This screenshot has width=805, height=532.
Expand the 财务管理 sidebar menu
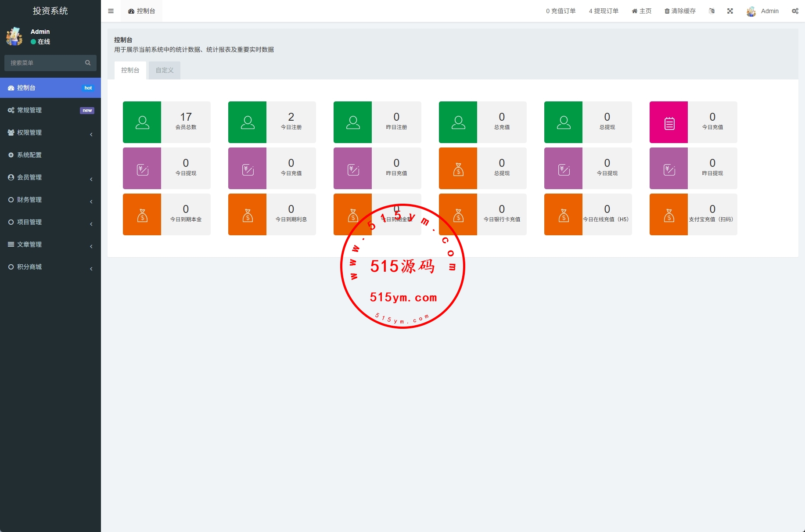pos(50,200)
